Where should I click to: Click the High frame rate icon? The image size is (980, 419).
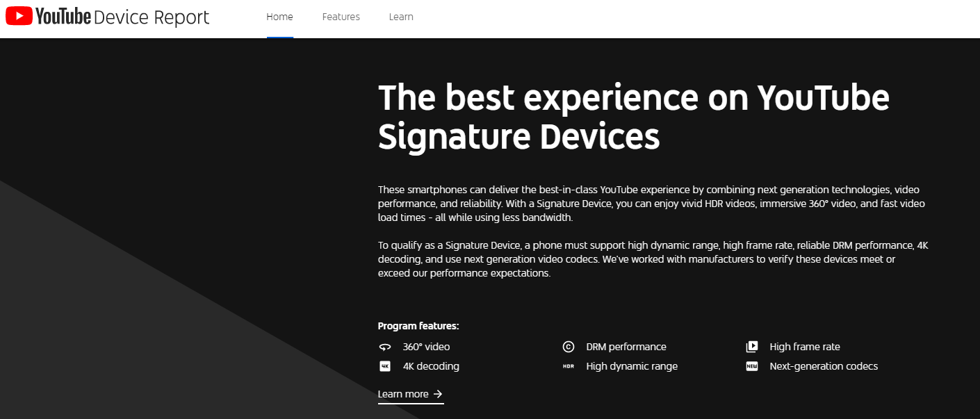click(x=751, y=347)
